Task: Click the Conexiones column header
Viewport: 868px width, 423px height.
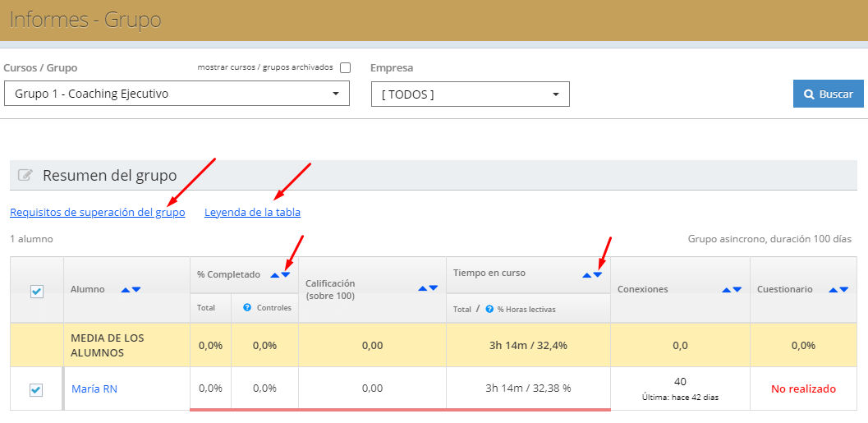Action: point(643,290)
